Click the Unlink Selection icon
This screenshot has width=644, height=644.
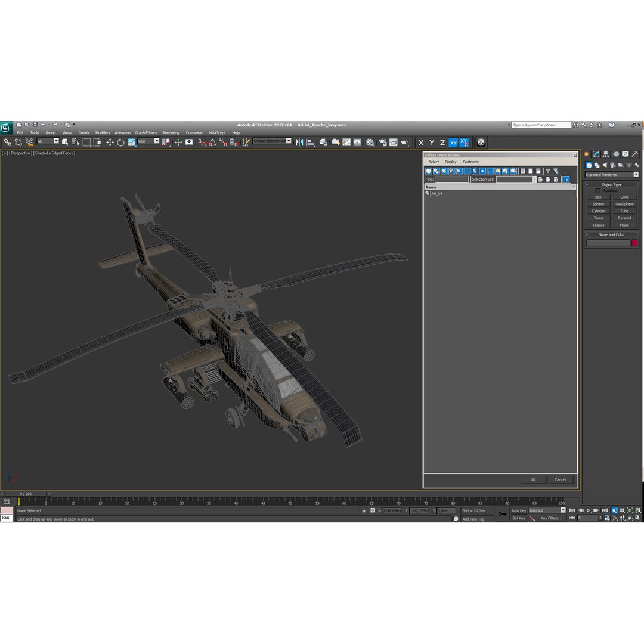18,142
